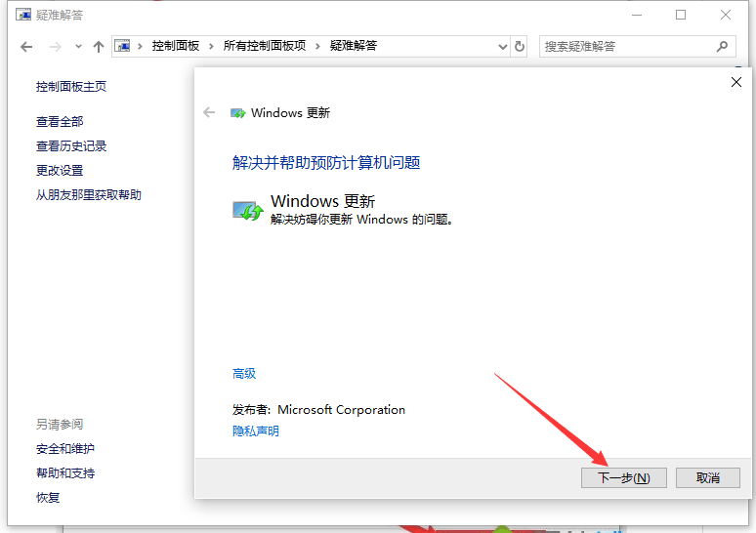Expand the chevron after 所有控制面板项 breadcrumb
Viewport: 756px width, 533px height.
point(317,46)
